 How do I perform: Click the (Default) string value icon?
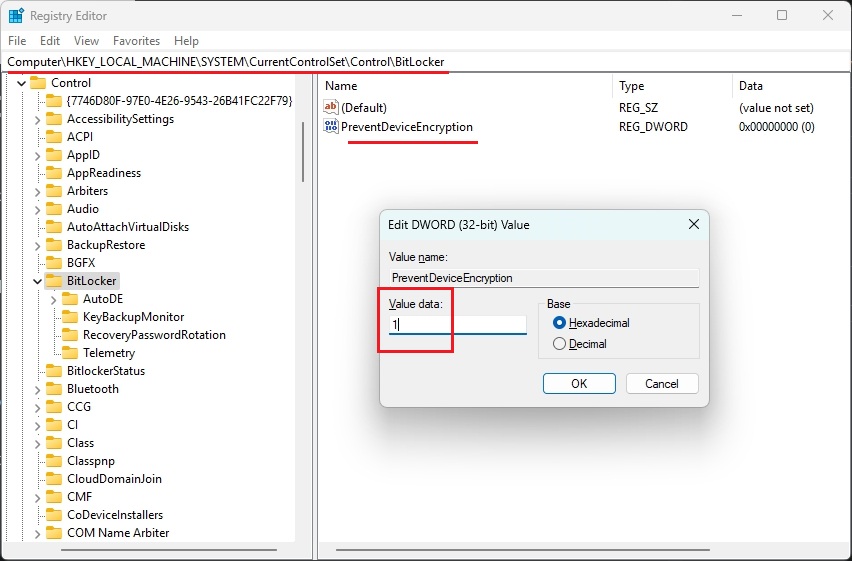click(x=331, y=107)
